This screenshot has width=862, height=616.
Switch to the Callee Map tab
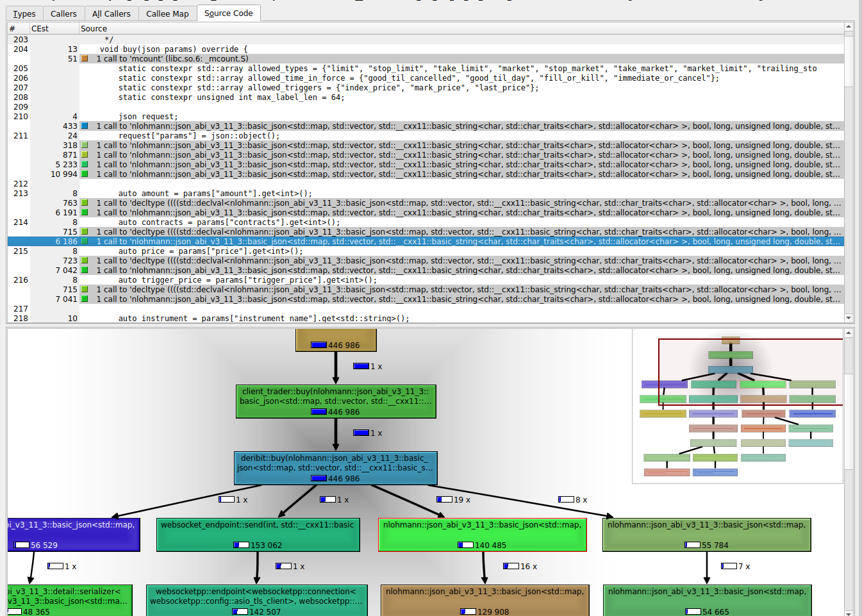pos(167,13)
